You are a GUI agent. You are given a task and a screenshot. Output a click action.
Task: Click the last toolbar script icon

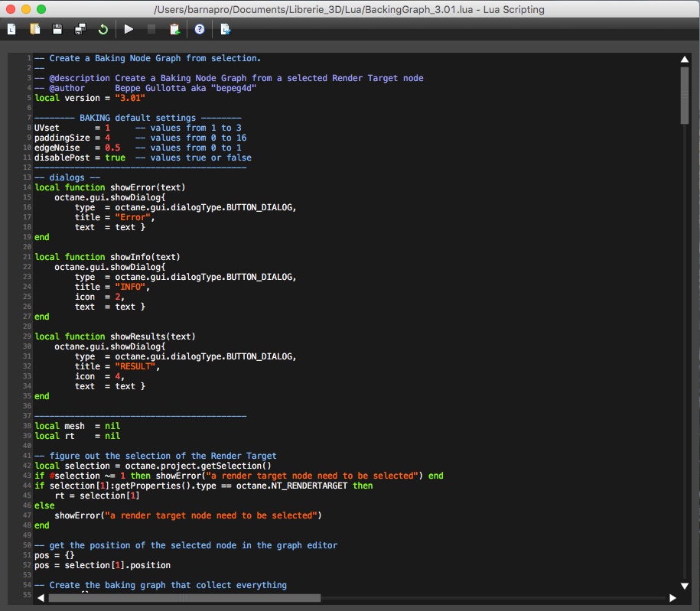point(226,29)
